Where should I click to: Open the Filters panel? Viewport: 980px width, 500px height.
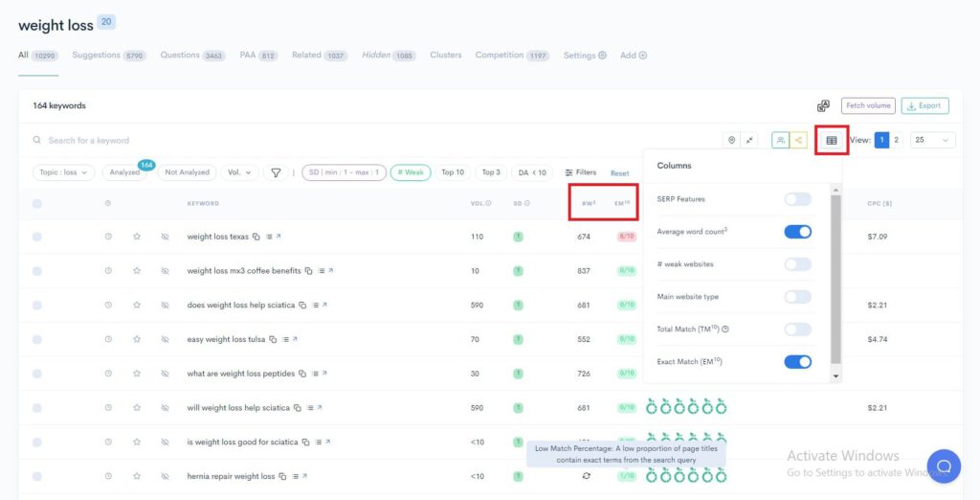click(x=581, y=172)
